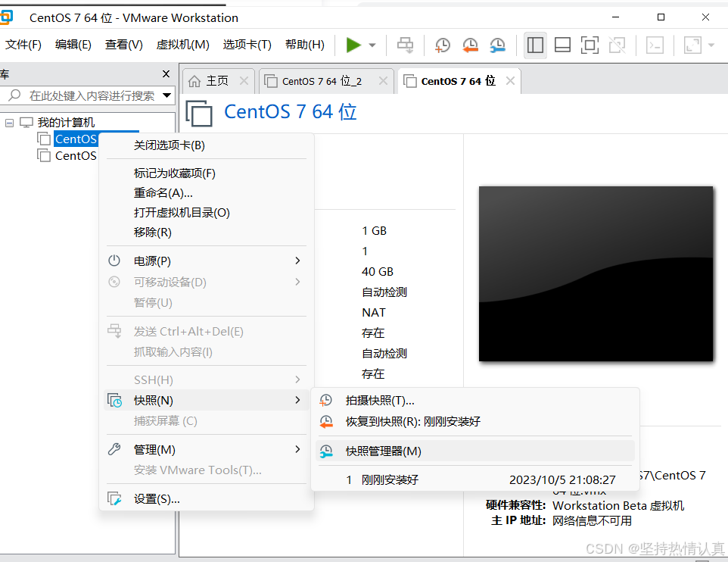Click the arrow next to 电源(P)

coord(297,261)
